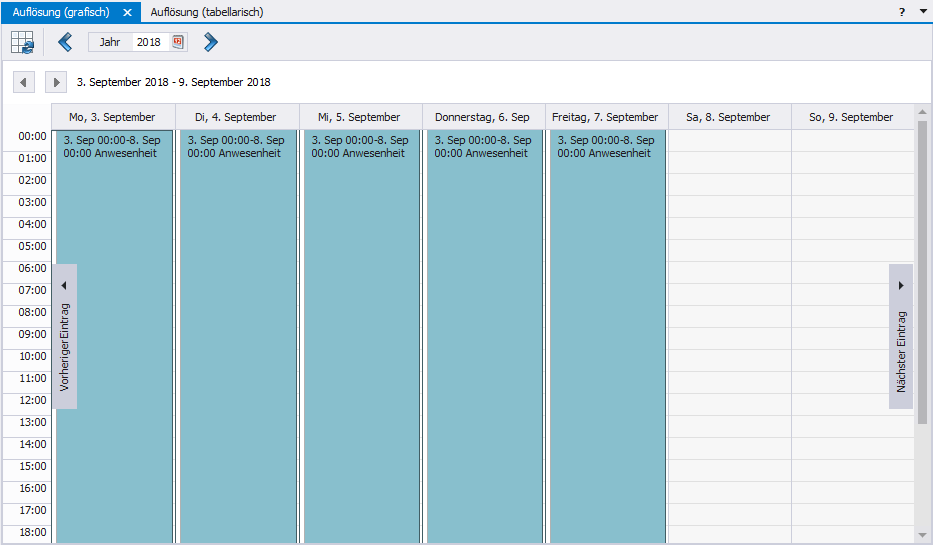Go to next year with blue right chevron
Viewport: 933px width, 545px height.
point(210,42)
